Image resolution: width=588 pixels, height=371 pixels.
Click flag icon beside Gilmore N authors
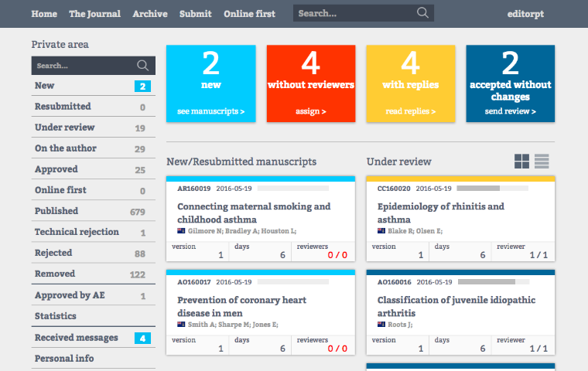tap(181, 231)
